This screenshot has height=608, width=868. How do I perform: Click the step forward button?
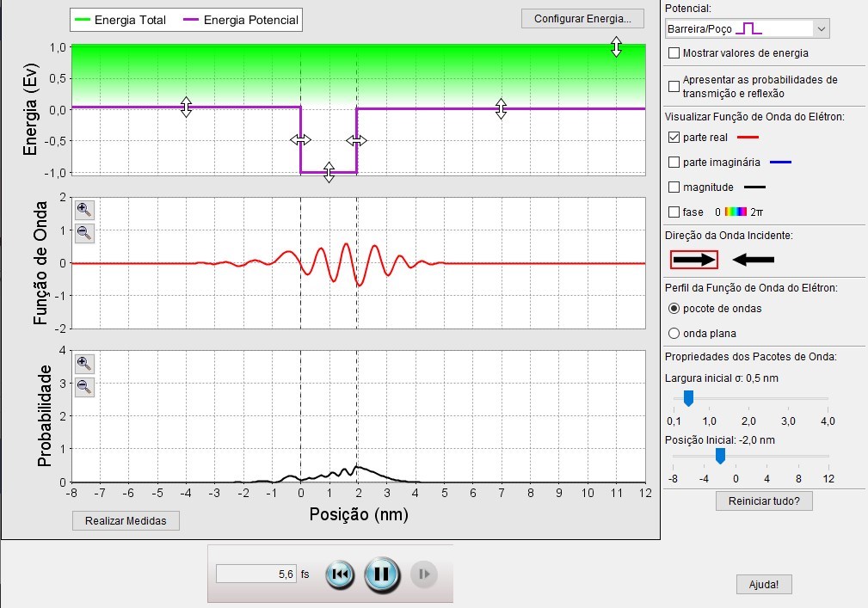pos(424,574)
